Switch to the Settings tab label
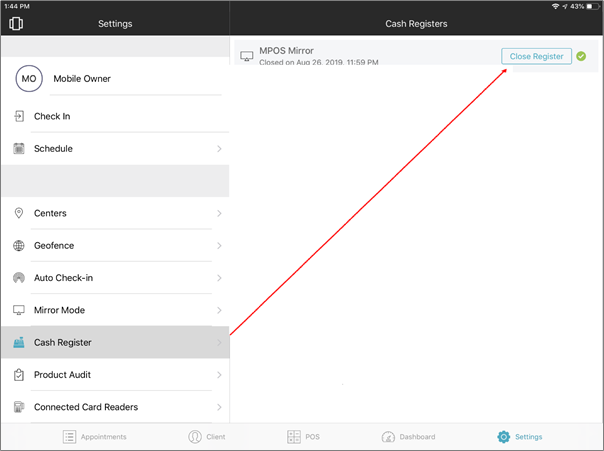 pos(528,437)
